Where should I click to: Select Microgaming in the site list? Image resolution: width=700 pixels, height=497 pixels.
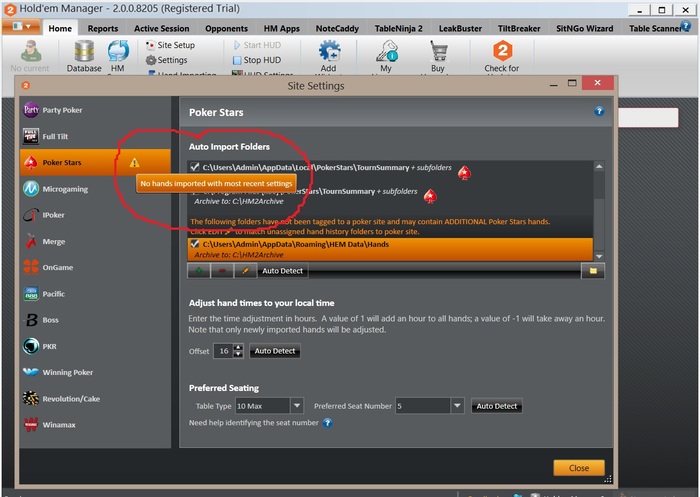(95, 189)
